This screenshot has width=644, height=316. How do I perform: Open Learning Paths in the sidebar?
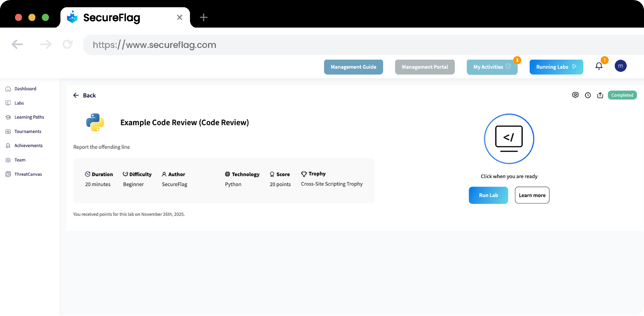[29, 117]
